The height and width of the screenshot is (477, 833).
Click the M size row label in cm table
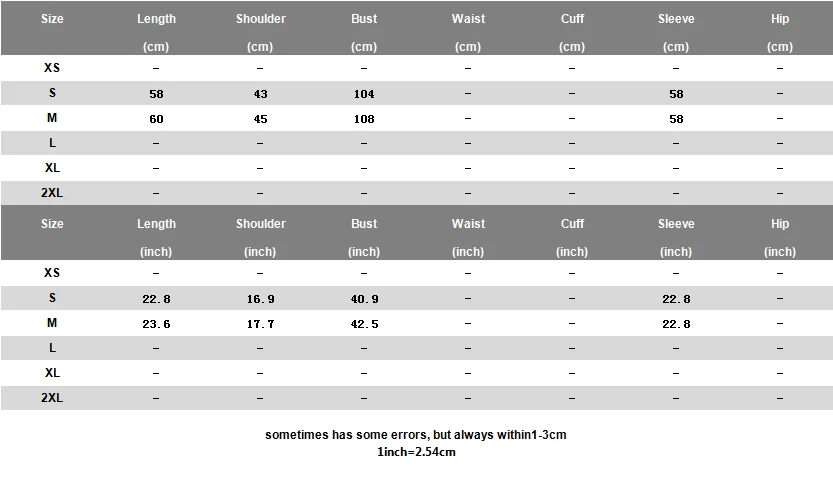pyautogui.click(x=52, y=118)
